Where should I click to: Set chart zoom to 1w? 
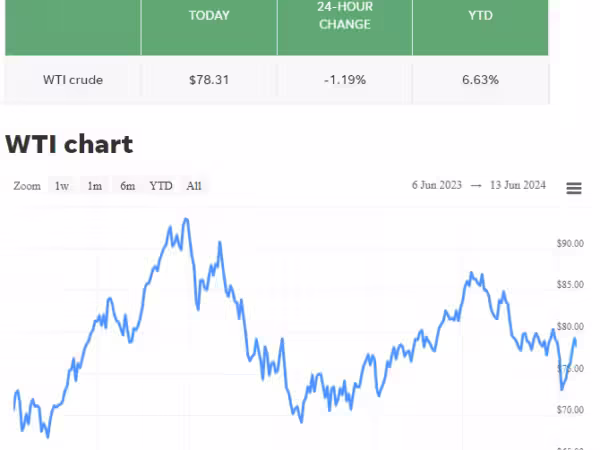[62, 186]
